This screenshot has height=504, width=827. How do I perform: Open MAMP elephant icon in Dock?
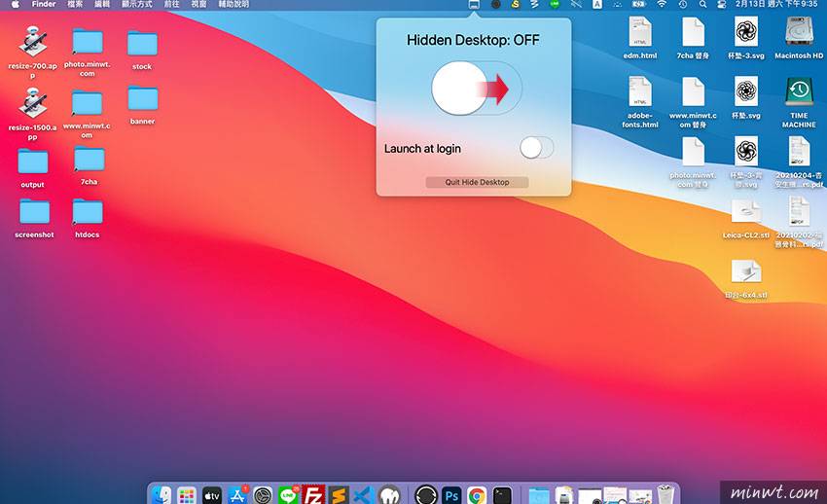389,495
